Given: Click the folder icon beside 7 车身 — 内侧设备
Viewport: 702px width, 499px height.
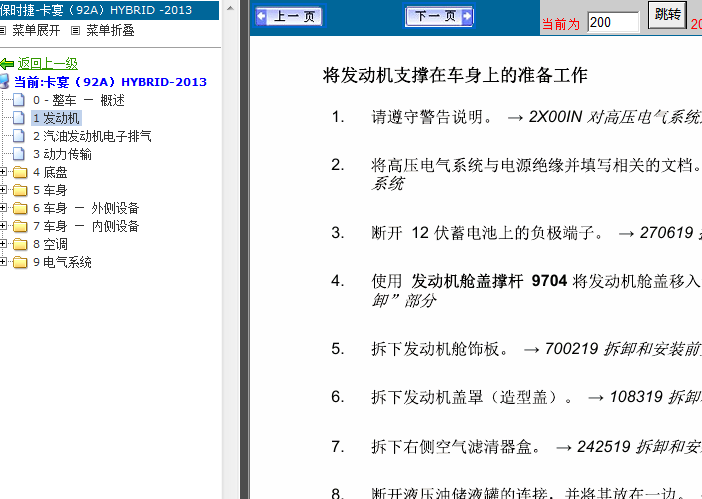Looking at the screenshot, I should coord(20,226).
